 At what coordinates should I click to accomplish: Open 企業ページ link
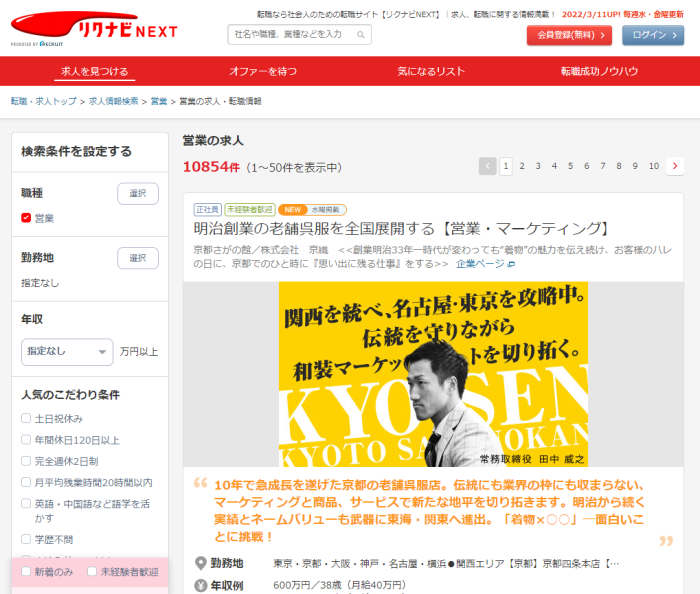point(480,264)
